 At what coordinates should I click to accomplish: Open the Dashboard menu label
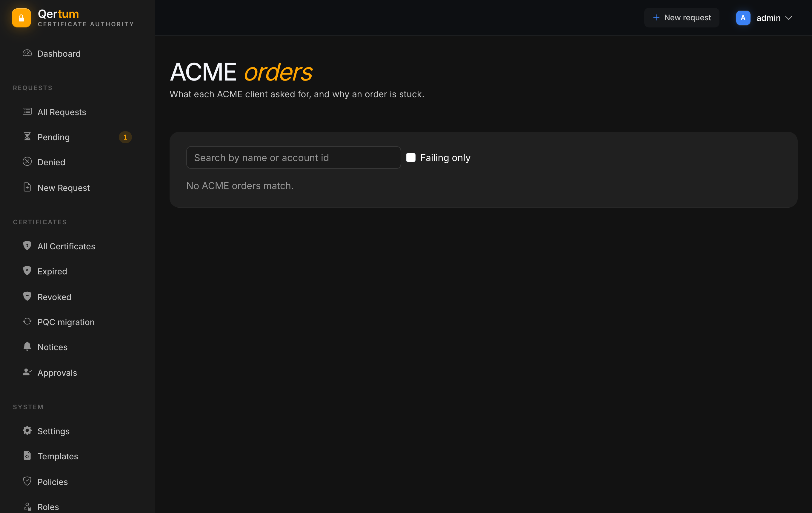pos(59,54)
